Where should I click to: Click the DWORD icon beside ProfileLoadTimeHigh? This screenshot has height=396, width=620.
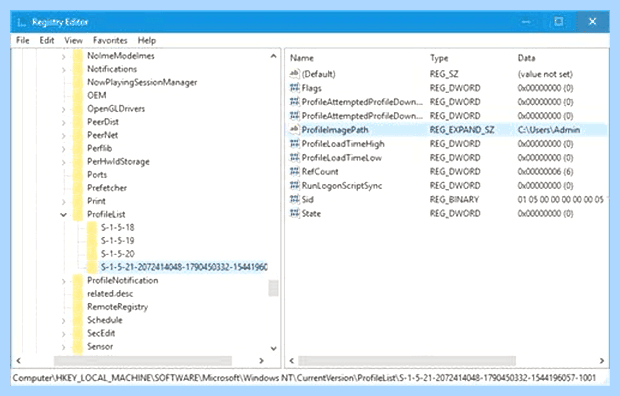[x=294, y=143]
